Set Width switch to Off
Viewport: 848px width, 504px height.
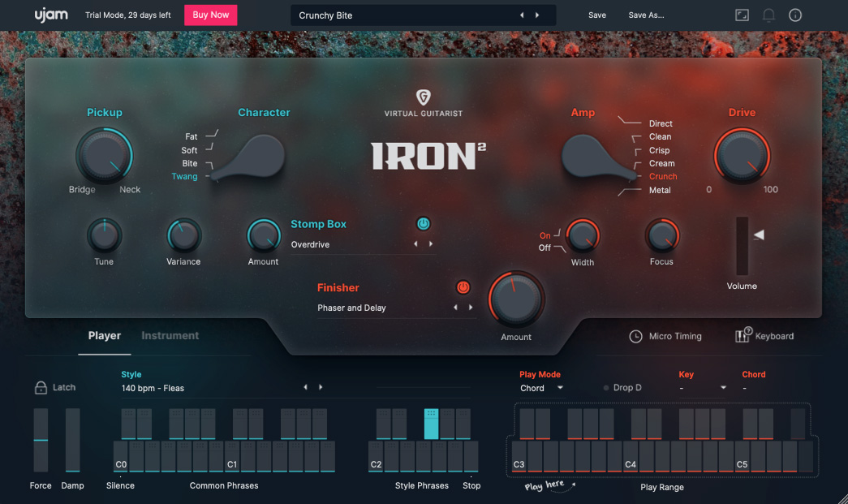[545, 248]
